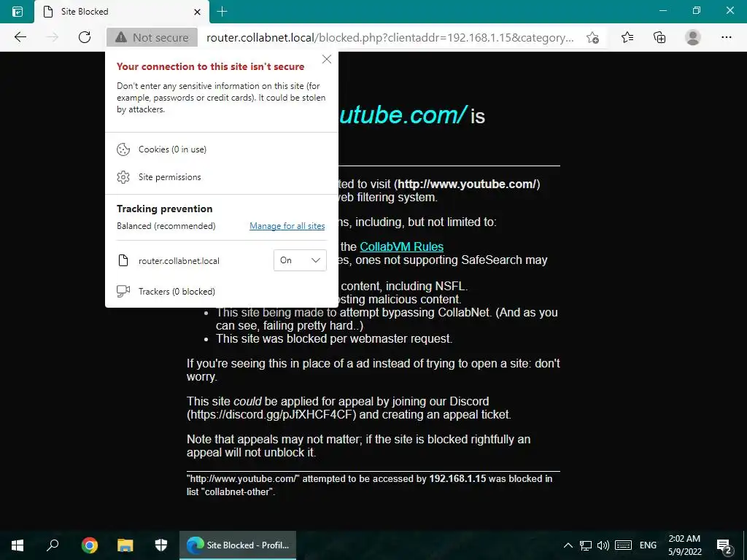The image size is (747, 560).
Task: Click the 192.168.1.15 address in footer
Action: pos(457,478)
